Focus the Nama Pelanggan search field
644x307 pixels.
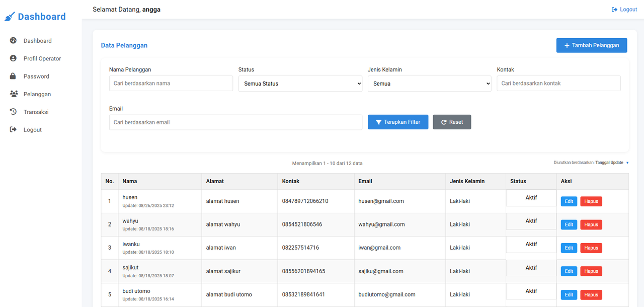click(x=171, y=84)
